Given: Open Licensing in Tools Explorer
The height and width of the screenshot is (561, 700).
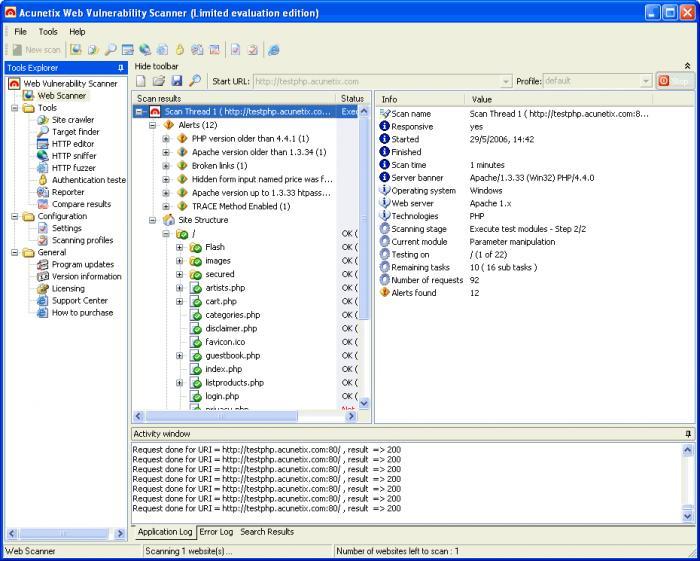Looking at the screenshot, I should (x=68, y=288).
